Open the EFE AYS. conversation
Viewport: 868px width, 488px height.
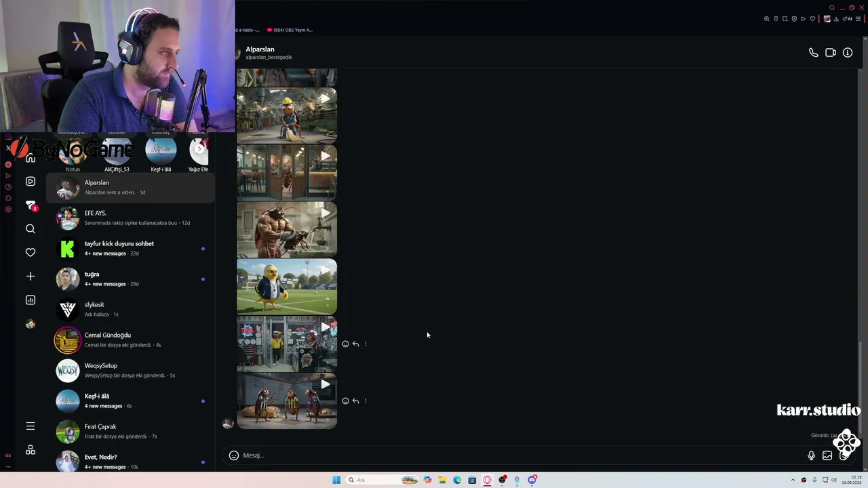pyautogui.click(x=131, y=218)
